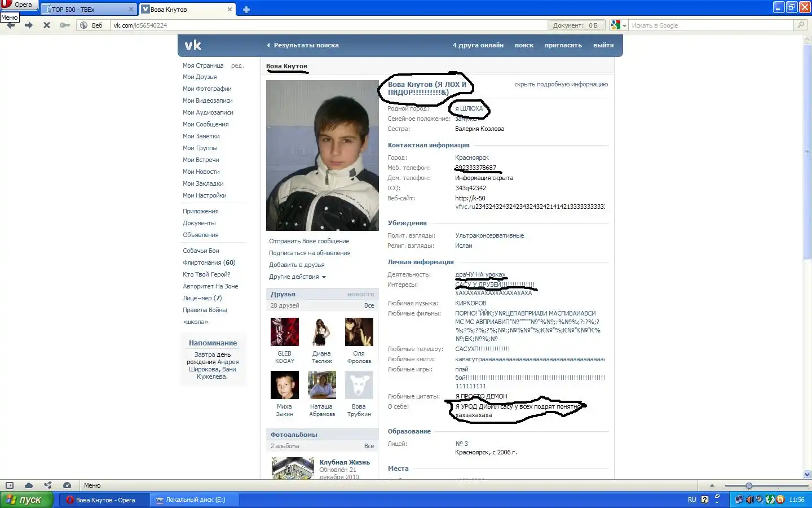The image size is (812, 508).
Task: Click the browser forward arrow button
Action: [x=29, y=25]
